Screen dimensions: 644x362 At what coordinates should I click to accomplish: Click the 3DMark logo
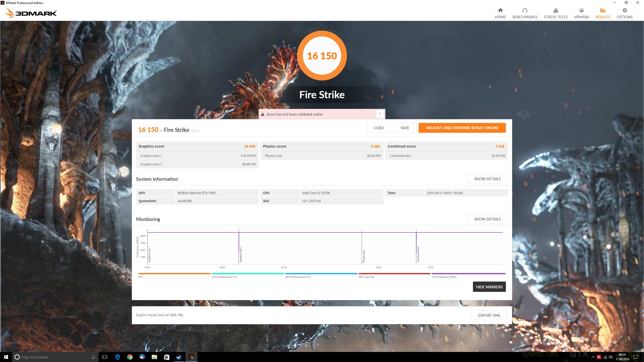[31, 13]
